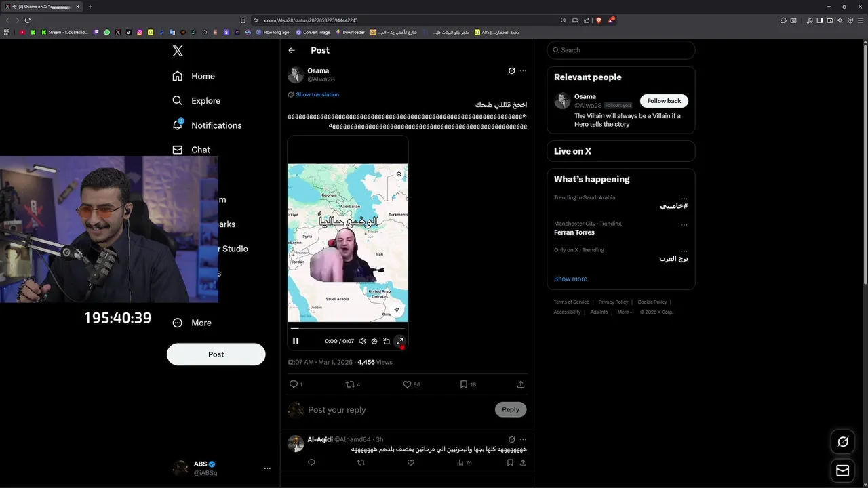
Task: Reload the page in browser
Action: (x=28, y=20)
